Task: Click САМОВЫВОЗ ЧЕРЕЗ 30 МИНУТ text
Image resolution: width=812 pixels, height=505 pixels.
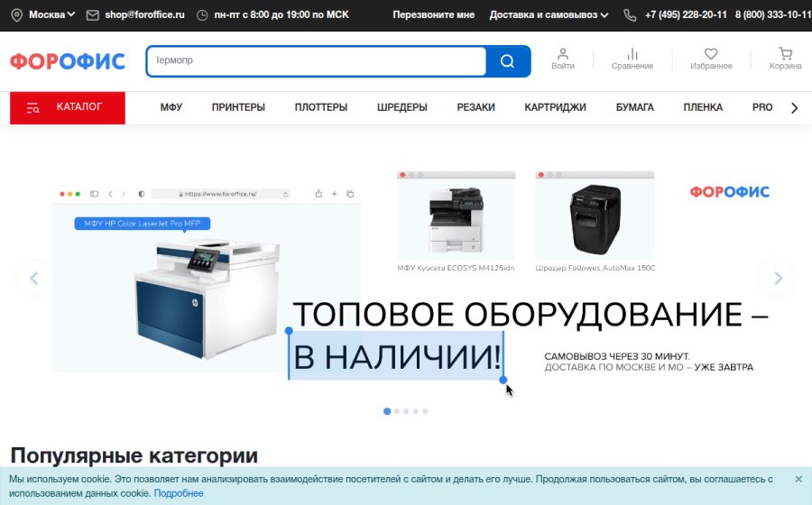Action: tap(617, 356)
